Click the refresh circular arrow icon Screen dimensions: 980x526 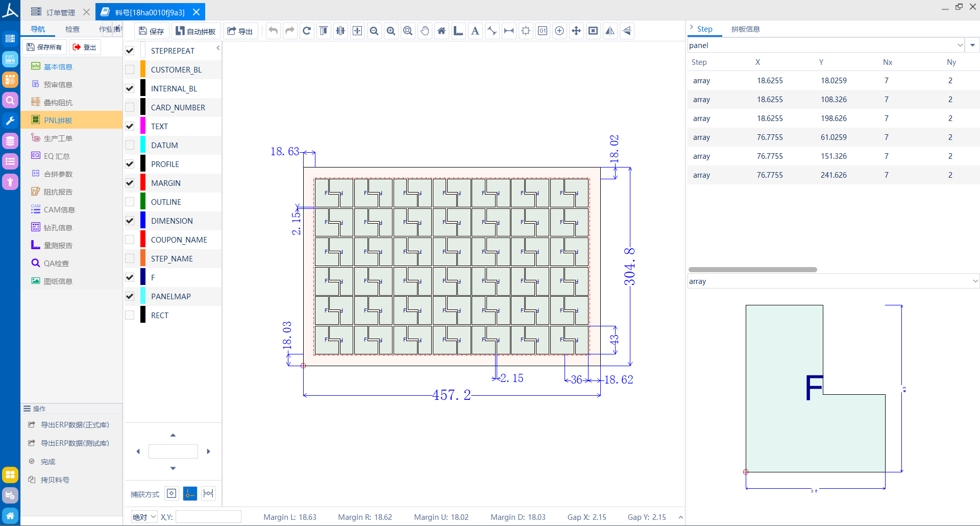[x=307, y=31]
